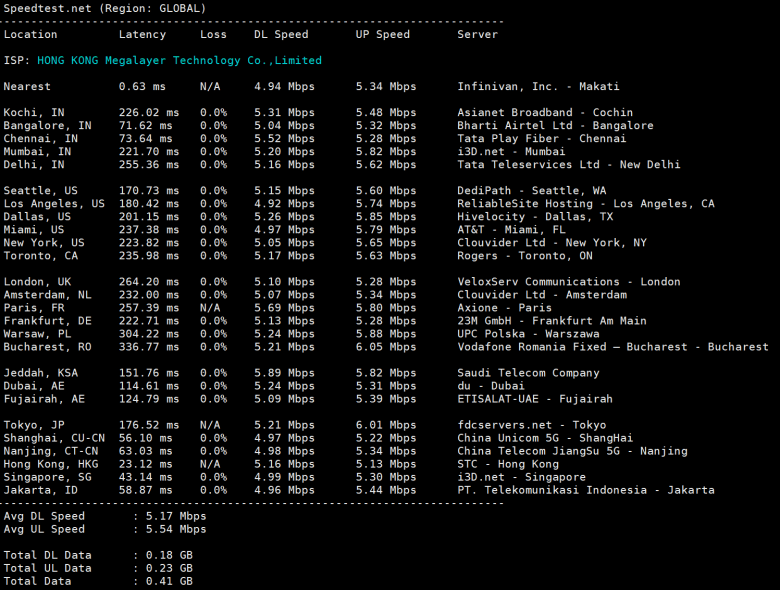Click server 'China Telecom JiangSu 5G - Nanjing'

click(572, 451)
